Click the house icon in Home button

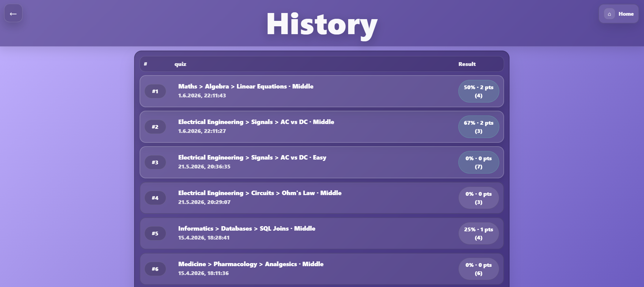click(x=609, y=14)
